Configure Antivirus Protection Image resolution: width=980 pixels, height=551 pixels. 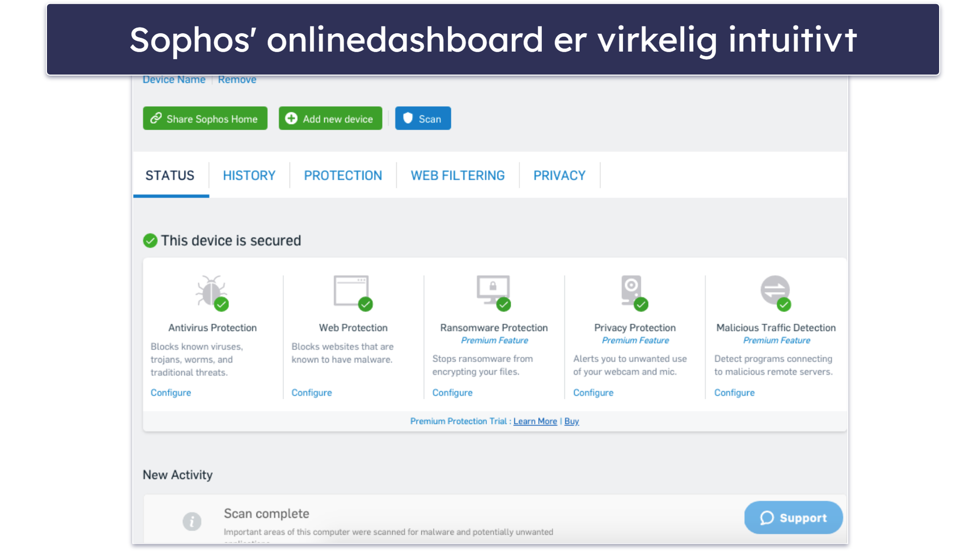pos(171,393)
